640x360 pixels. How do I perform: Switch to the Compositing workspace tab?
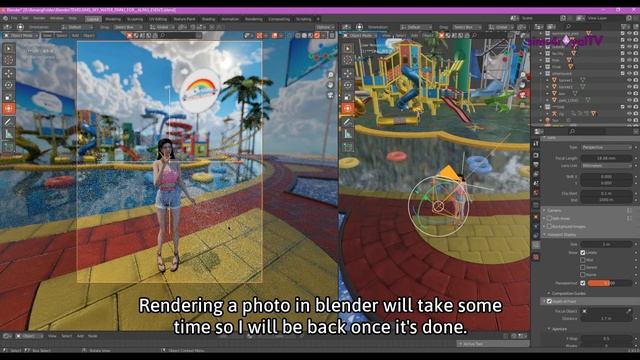(279, 19)
